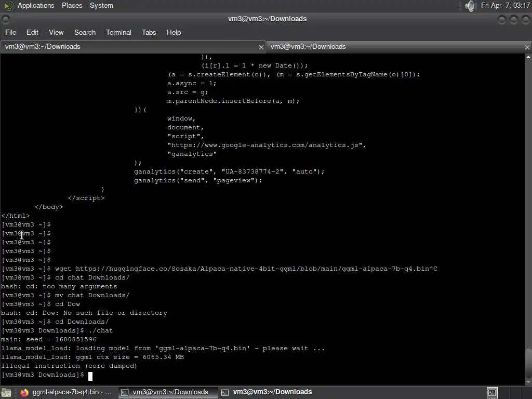Open the Edit menu

click(32, 32)
